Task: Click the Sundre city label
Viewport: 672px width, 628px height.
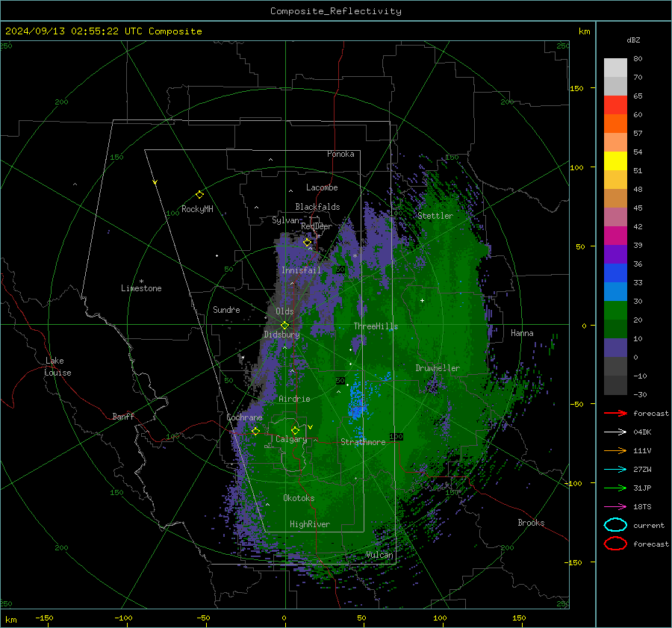Action: (226, 309)
